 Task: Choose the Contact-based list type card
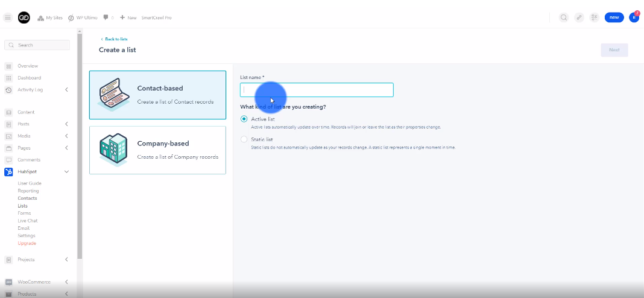pyautogui.click(x=157, y=95)
